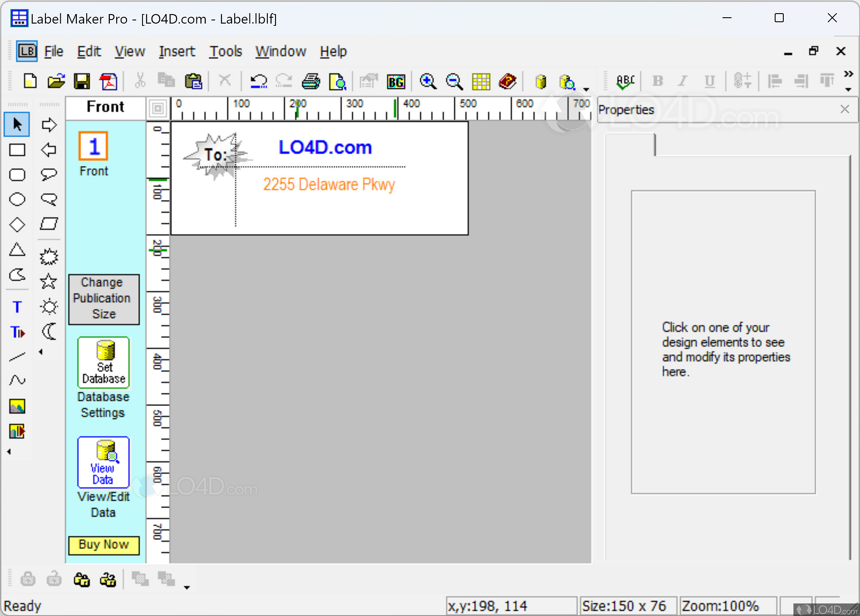Image resolution: width=860 pixels, height=616 pixels.
Task: Select the Curve drawing tool
Action: pyautogui.click(x=17, y=380)
